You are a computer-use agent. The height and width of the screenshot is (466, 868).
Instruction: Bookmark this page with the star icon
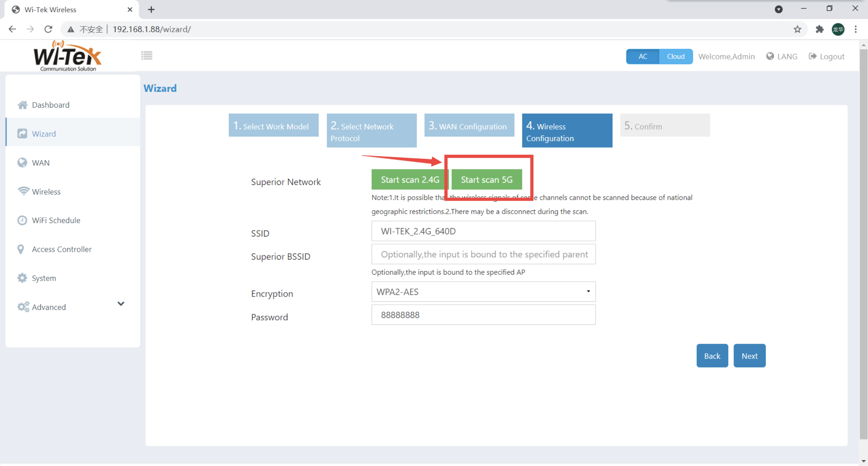[x=797, y=29]
